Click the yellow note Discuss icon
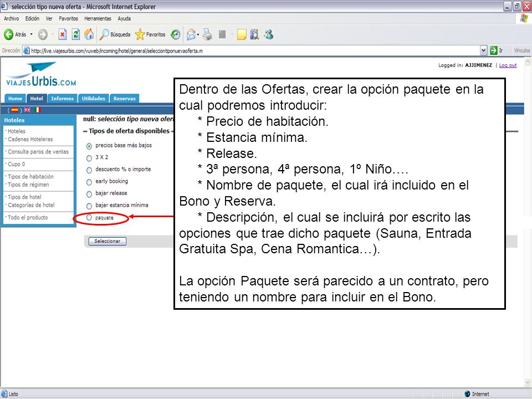 (242, 34)
